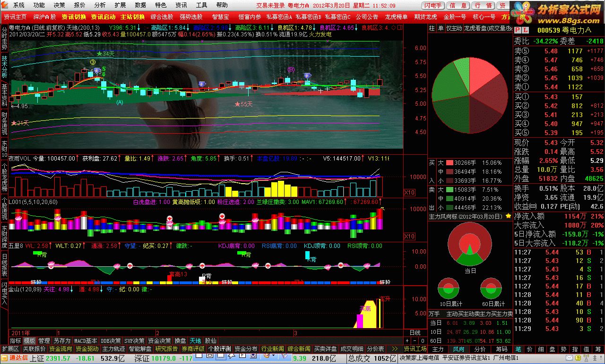The height and width of the screenshot is (364, 605).
Task: Open the 功能 menu
Action: click(x=39, y=5)
